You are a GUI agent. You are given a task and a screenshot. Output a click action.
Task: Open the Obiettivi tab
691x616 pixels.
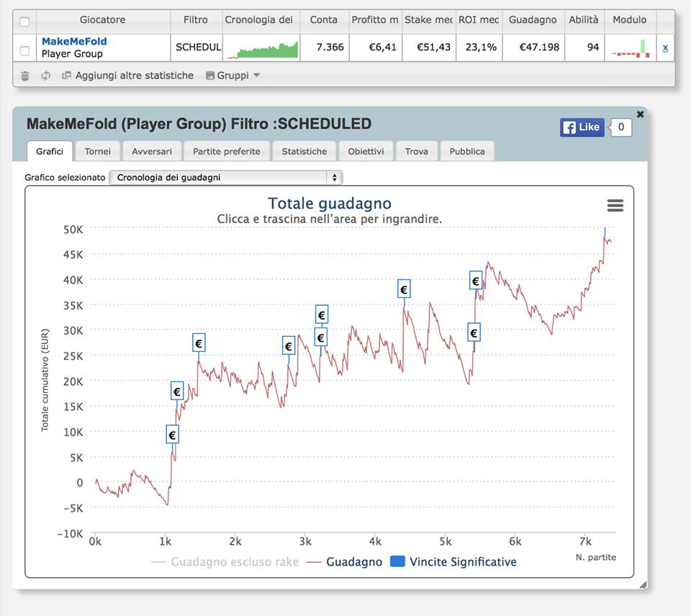(366, 151)
